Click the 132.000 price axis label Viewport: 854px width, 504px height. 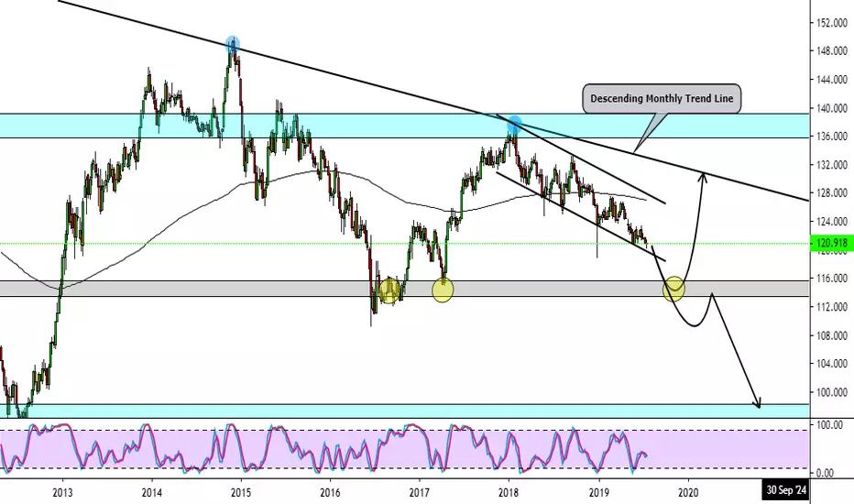coord(832,165)
